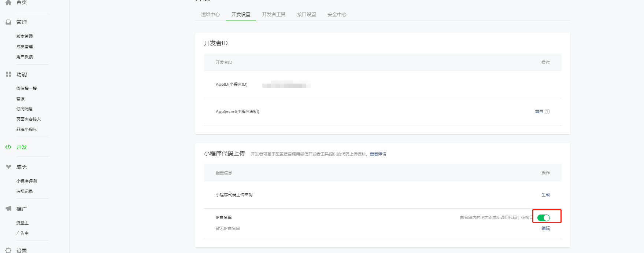Click the 功能 grid icon
The height and width of the screenshot is (253, 644).
pos(8,74)
